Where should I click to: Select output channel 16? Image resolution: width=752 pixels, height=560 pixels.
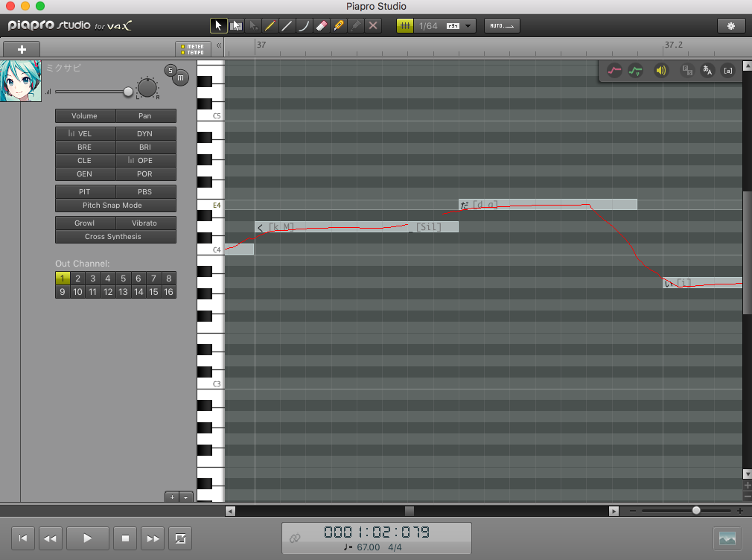click(169, 292)
